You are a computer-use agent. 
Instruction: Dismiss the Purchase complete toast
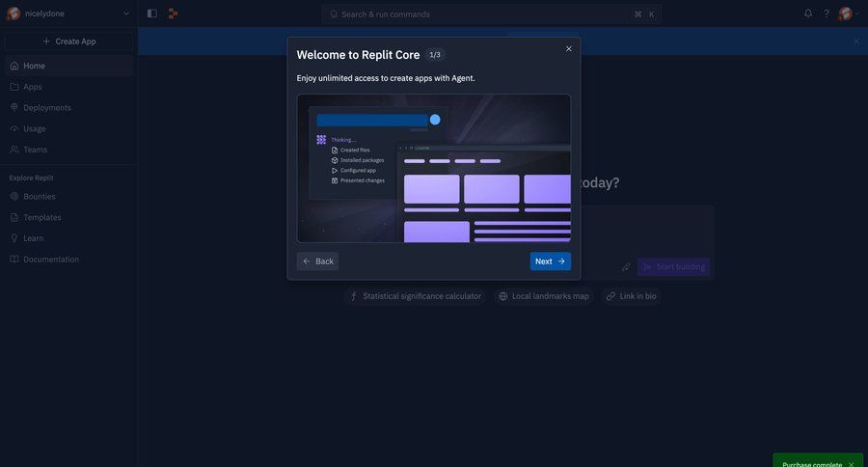pos(852,464)
